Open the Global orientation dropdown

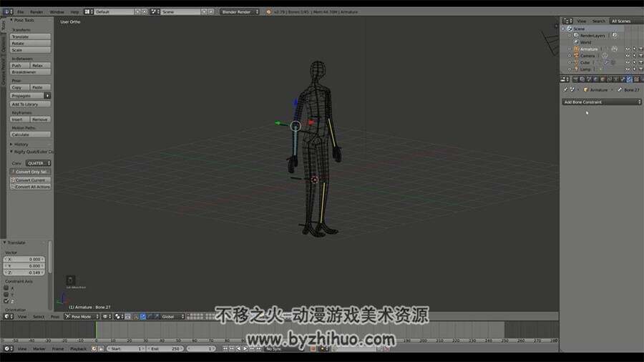click(x=172, y=316)
